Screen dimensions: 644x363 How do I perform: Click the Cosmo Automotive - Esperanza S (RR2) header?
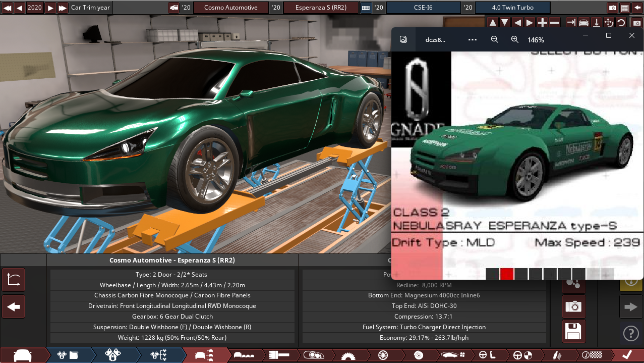coord(172,261)
